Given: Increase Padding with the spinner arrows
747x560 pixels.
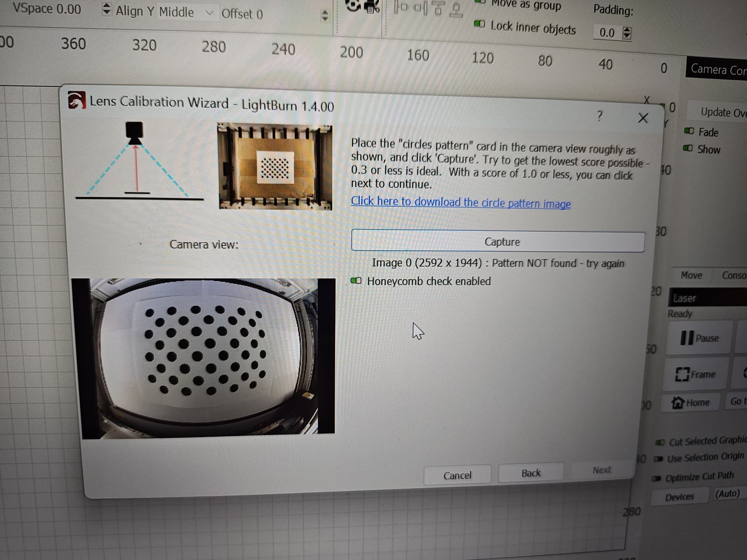Looking at the screenshot, I should [626, 30].
